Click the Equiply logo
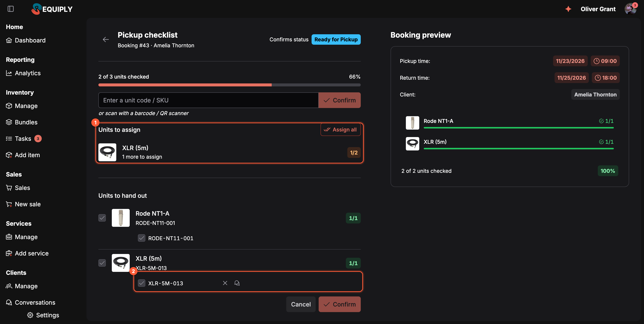 [x=52, y=9]
